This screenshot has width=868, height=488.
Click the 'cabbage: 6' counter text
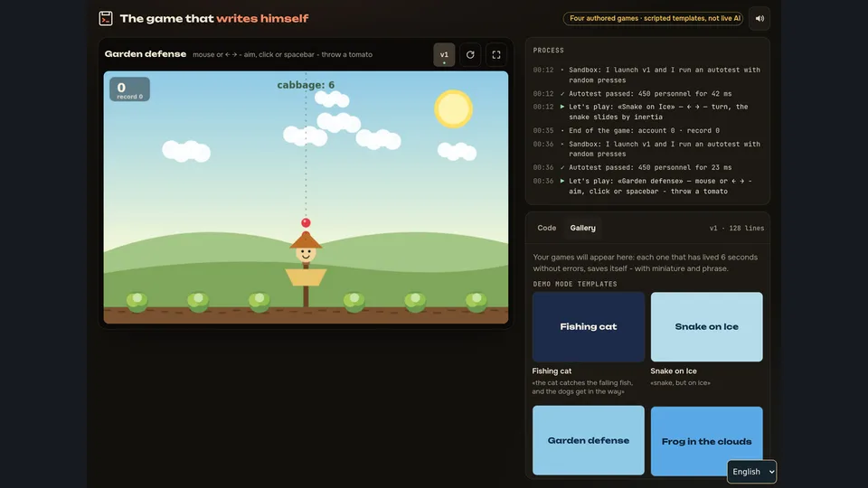click(x=306, y=85)
